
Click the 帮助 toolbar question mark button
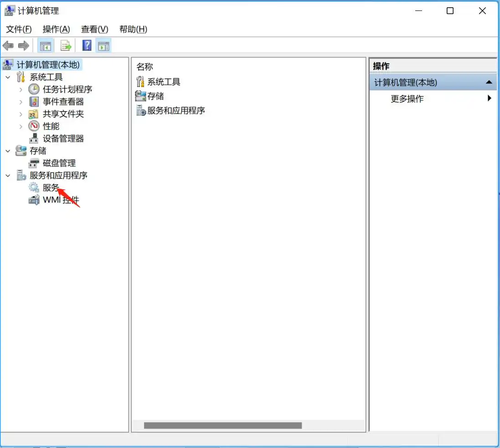coord(87,45)
